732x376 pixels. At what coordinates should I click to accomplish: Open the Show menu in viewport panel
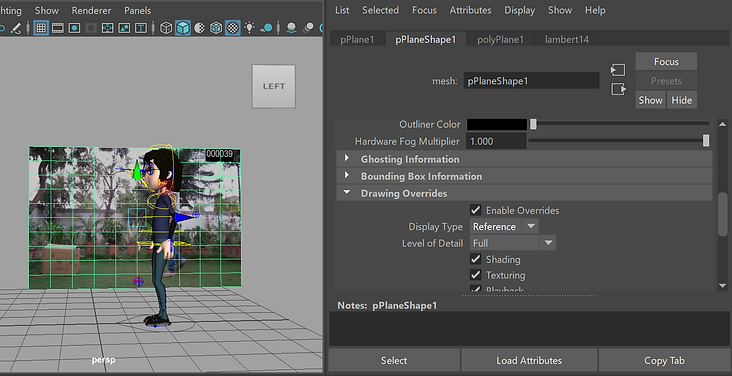pyautogui.click(x=47, y=10)
